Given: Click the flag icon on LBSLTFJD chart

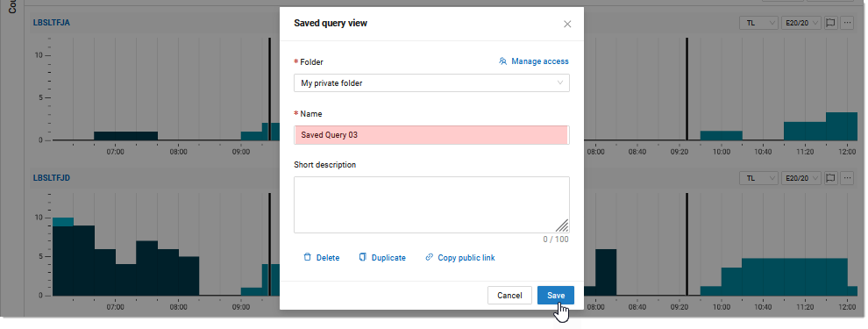Looking at the screenshot, I should [830, 178].
